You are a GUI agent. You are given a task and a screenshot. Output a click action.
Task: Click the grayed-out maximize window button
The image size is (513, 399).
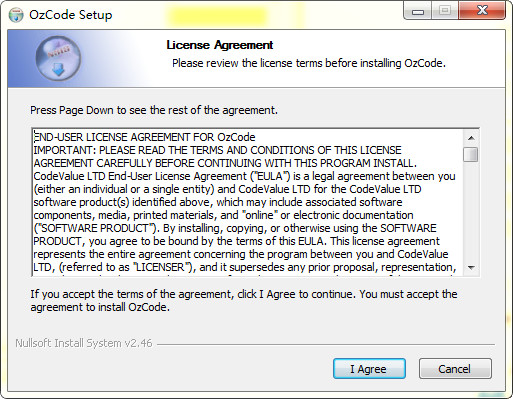pos(445,11)
